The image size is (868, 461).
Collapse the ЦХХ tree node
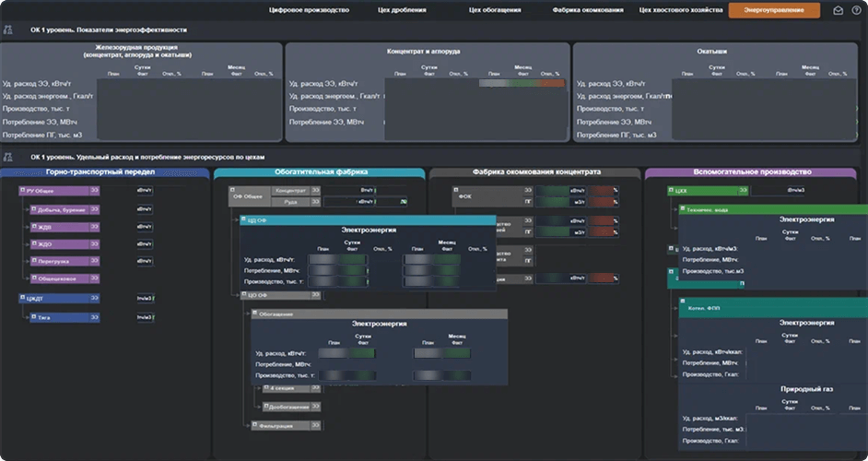pyautogui.click(x=671, y=190)
